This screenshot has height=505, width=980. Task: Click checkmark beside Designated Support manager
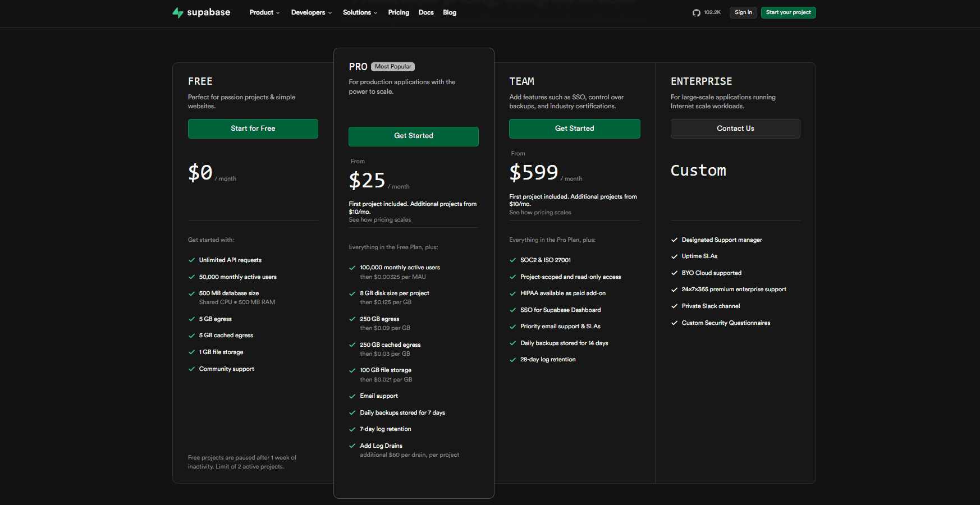coord(674,240)
